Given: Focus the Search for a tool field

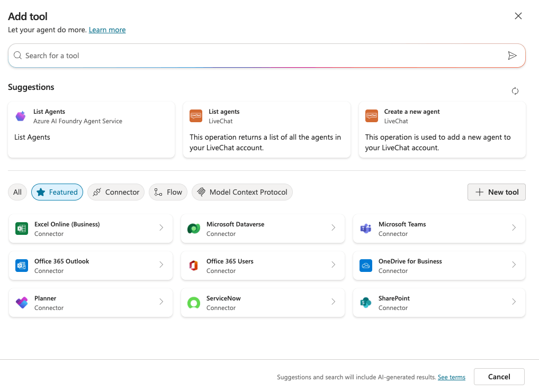Looking at the screenshot, I should coord(259,56).
